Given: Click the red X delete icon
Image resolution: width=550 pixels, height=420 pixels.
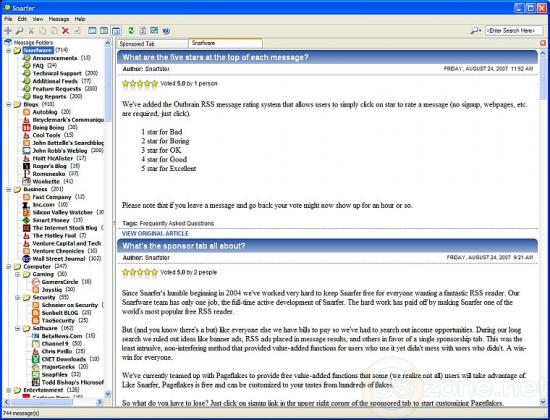Looking at the screenshot, I should (65, 31).
